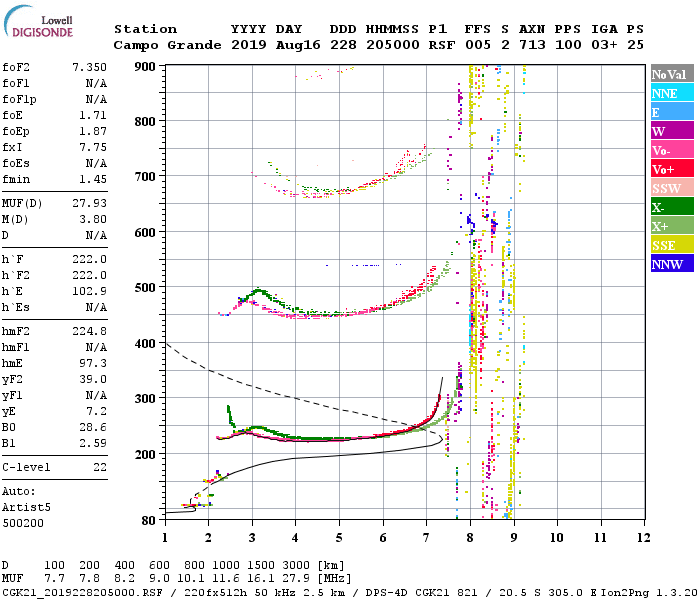Select the X+ legend swatch
The width and height of the screenshot is (700, 600).
coord(672,225)
